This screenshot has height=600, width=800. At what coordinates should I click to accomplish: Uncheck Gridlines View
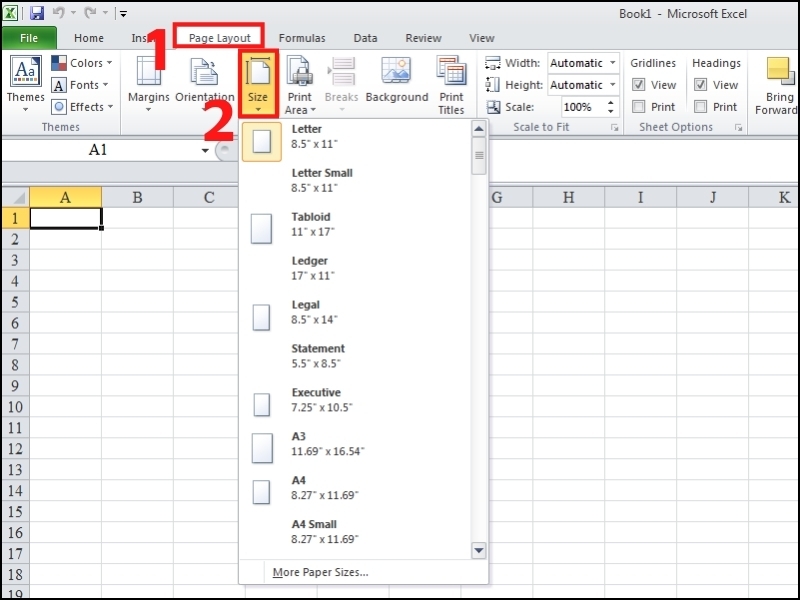click(x=641, y=85)
